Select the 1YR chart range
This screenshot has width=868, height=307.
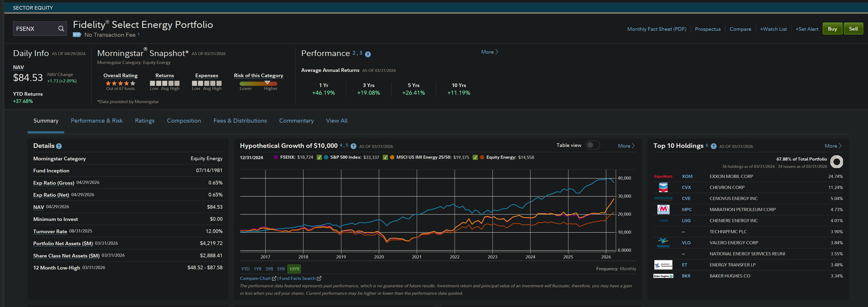257,269
